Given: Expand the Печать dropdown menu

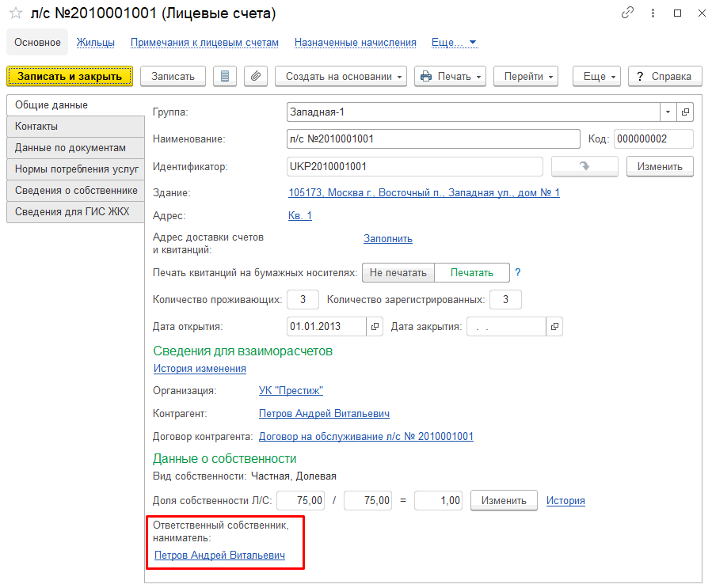Looking at the screenshot, I should coord(451,76).
